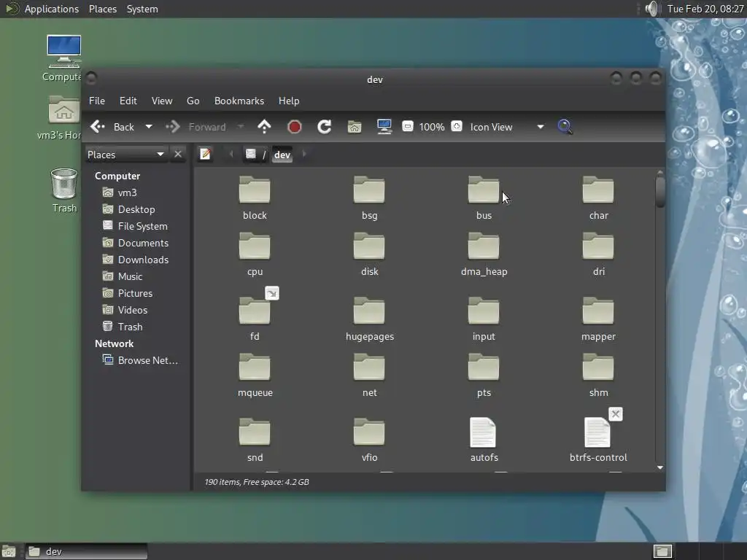Select the mqueue folder icon
Image resolution: width=747 pixels, height=560 pixels.
tap(255, 367)
